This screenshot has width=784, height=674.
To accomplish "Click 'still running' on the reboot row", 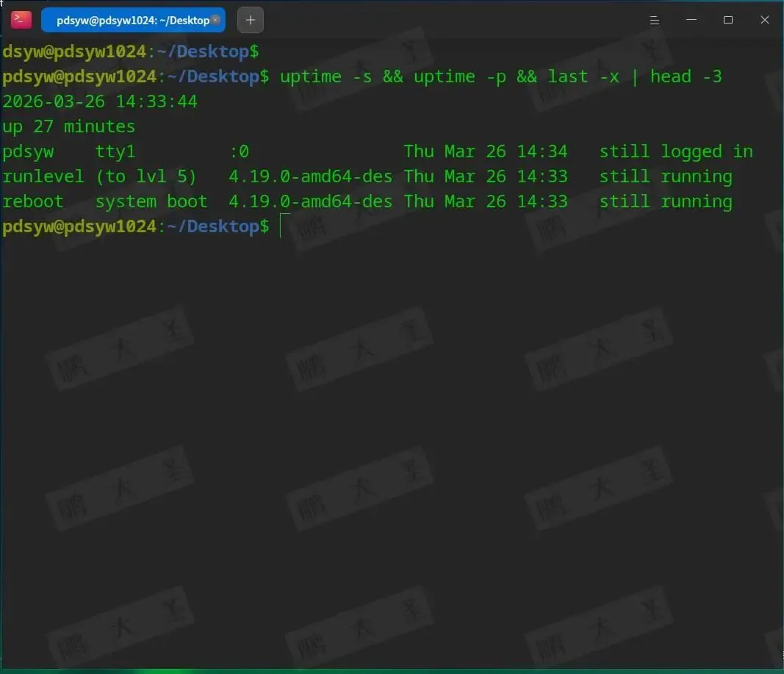I will [x=666, y=201].
